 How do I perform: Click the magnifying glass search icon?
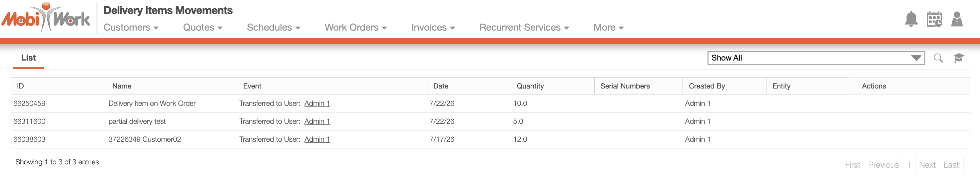click(x=938, y=58)
